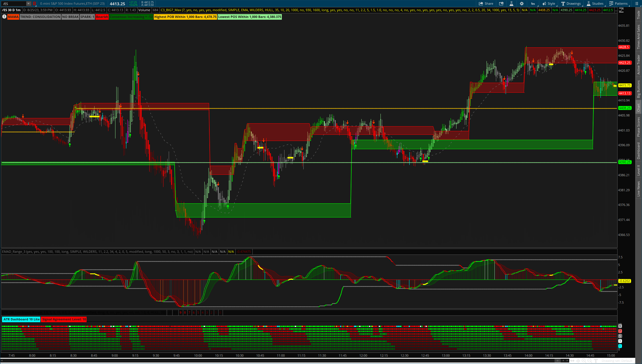Image resolution: width=642 pixels, height=364 pixels.
Task: Open the Drawing set: Default selector
Action: click(x=617, y=361)
